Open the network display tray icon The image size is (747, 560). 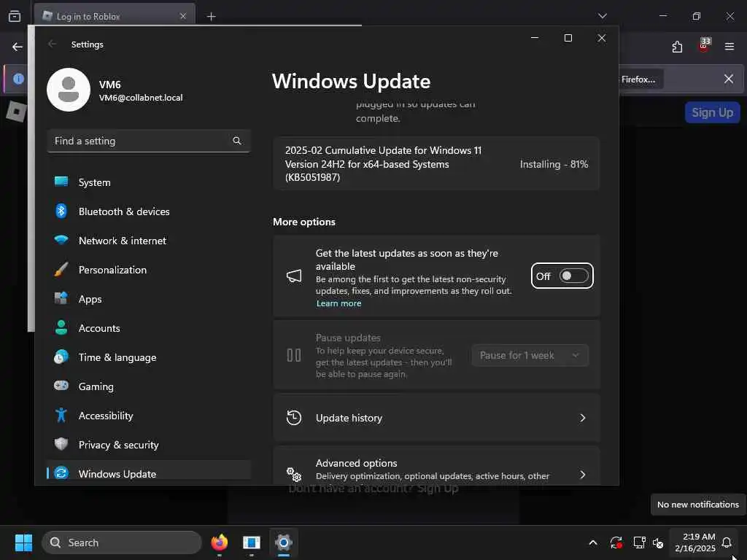coord(639,542)
